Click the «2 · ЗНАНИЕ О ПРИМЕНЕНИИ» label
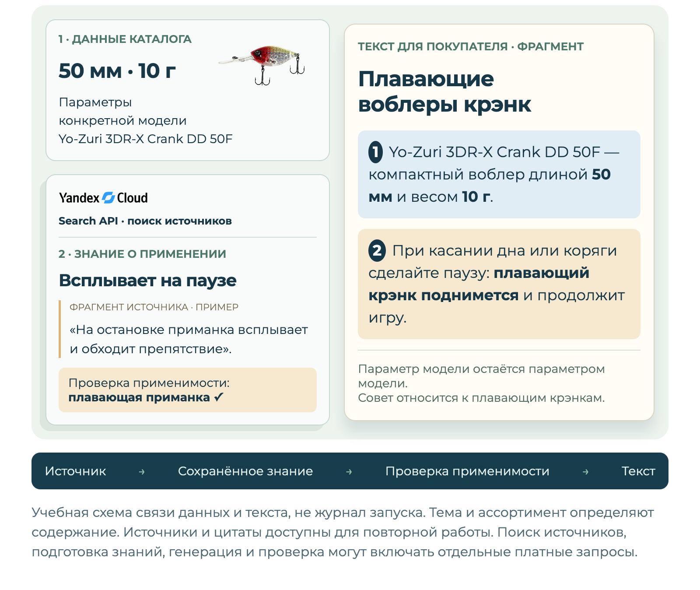Image resolution: width=700 pixels, height=590 pixels. click(x=142, y=254)
